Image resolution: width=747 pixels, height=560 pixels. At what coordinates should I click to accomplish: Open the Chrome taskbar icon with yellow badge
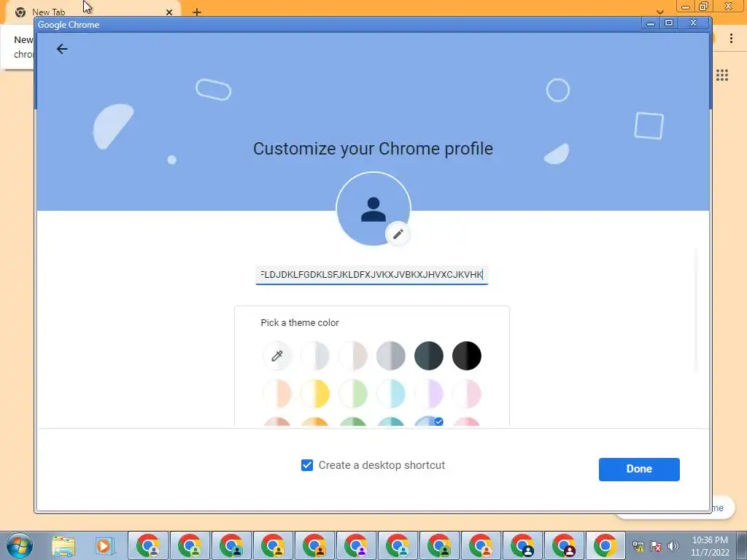coord(273,545)
